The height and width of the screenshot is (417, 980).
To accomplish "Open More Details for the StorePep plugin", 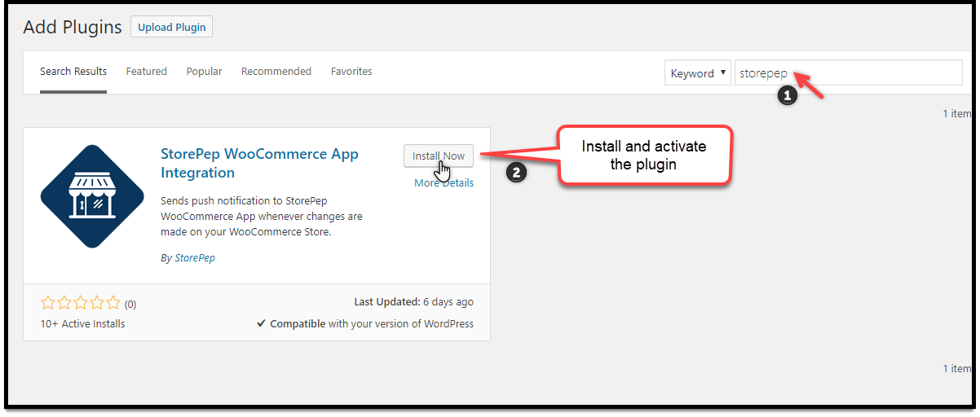I will [x=444, y=182].
